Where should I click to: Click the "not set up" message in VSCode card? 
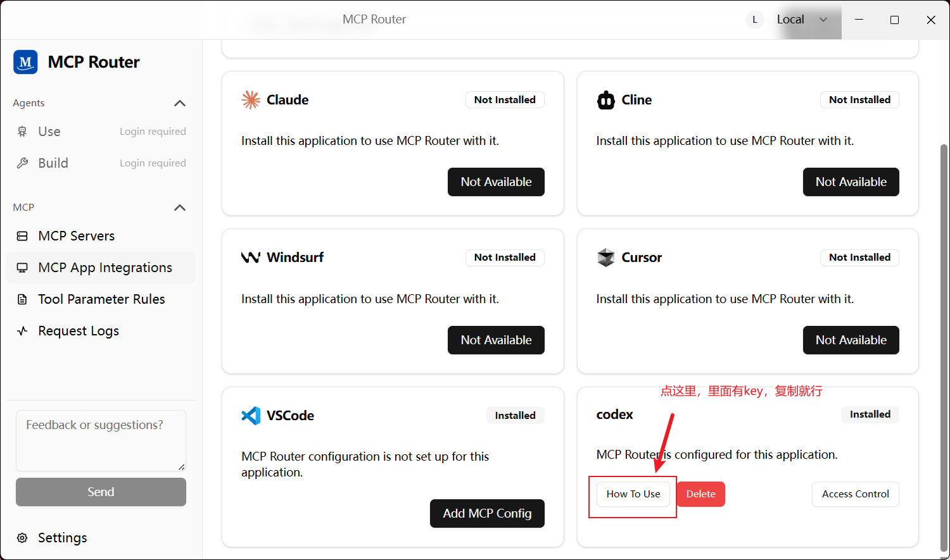tap(365, 464)
